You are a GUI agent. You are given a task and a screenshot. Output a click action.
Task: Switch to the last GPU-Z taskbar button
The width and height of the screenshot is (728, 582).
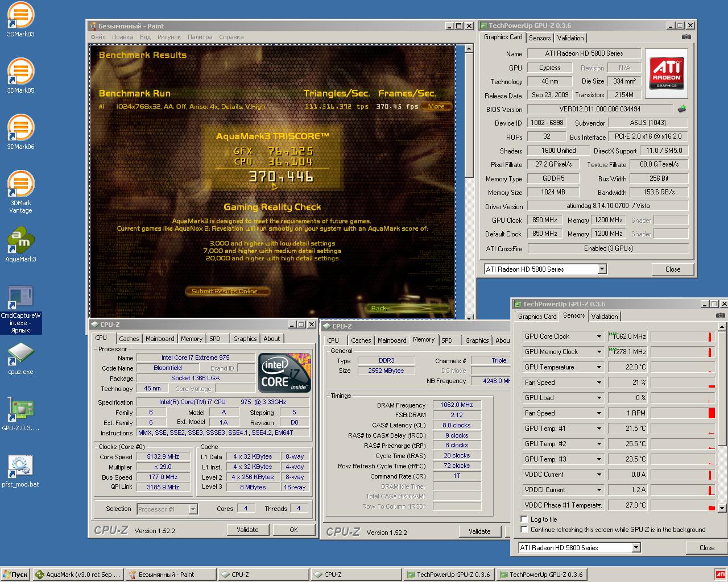tap(541, 574)
